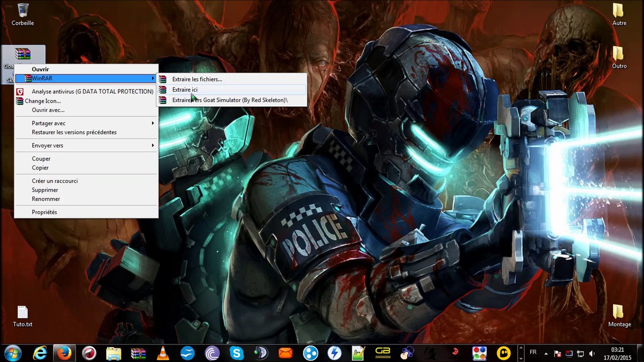Viewport: 644px width, 362px height.
Task: Open Daemon Tools lightning bolt icon
Action: pos(335,353)
